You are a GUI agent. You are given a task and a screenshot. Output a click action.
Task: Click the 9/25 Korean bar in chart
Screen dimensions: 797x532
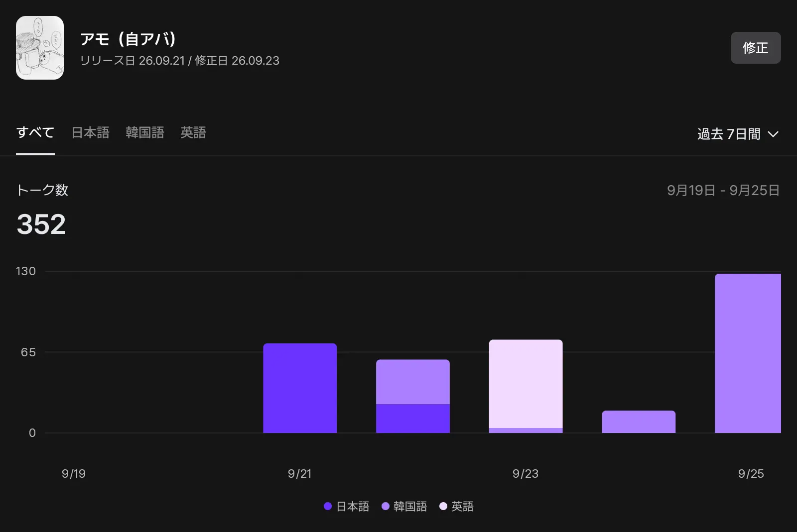point(748,353)
